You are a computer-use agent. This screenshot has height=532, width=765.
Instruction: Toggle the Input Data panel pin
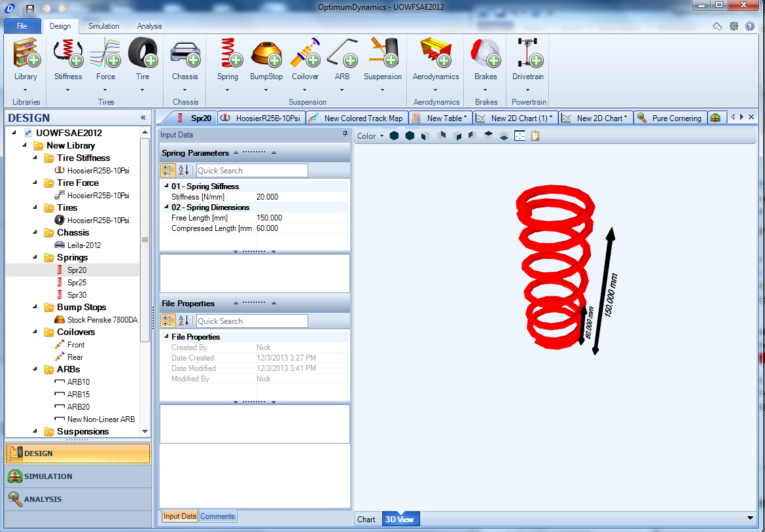pyautogui.click(x=345, y=134)
